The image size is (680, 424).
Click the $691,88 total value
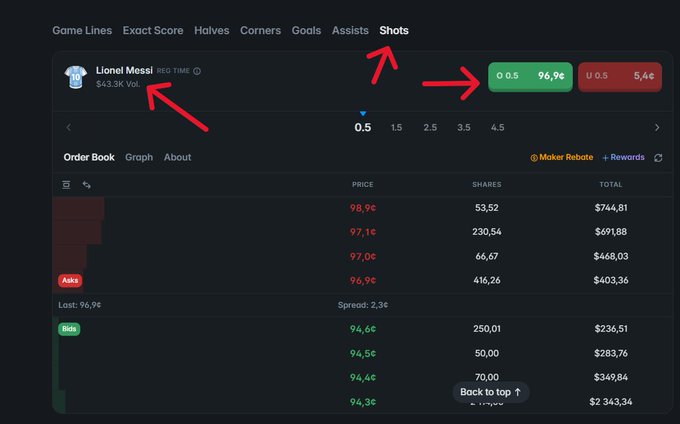coord(611,232)
